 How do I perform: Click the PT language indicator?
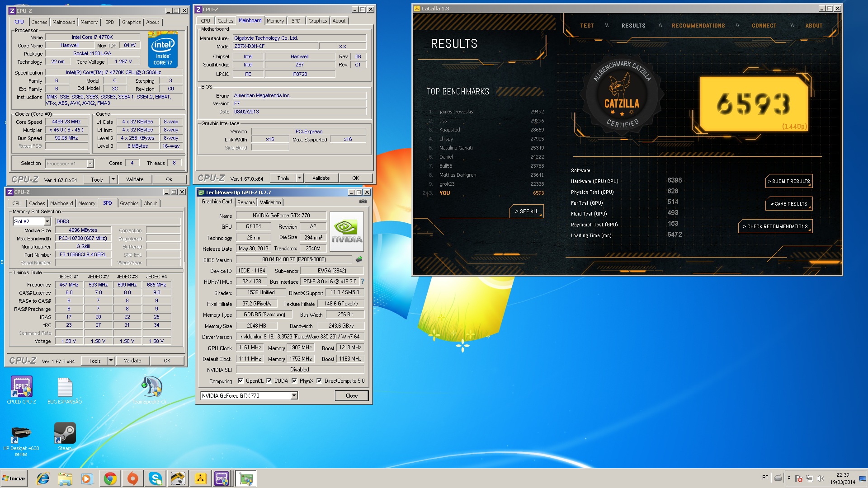coord(765,478)
